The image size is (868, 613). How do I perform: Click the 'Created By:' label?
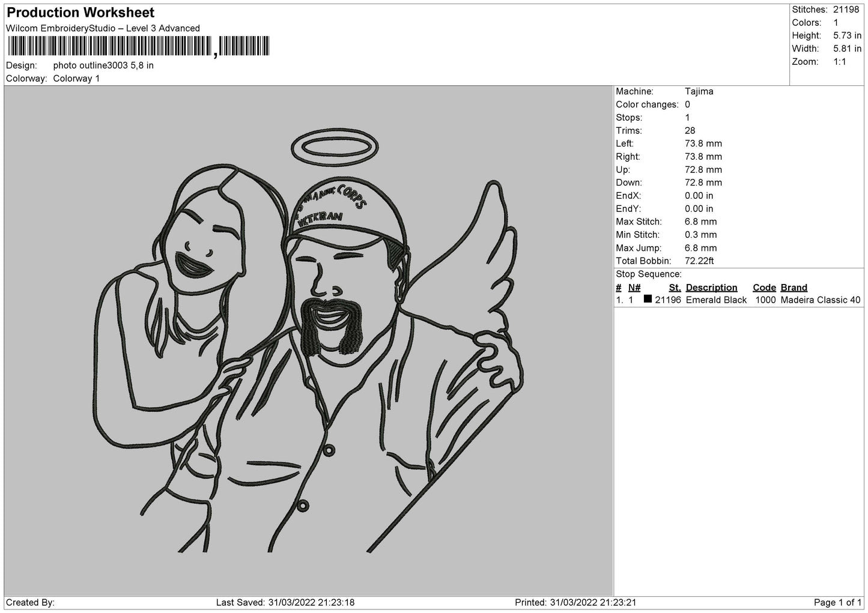(30, 602)
